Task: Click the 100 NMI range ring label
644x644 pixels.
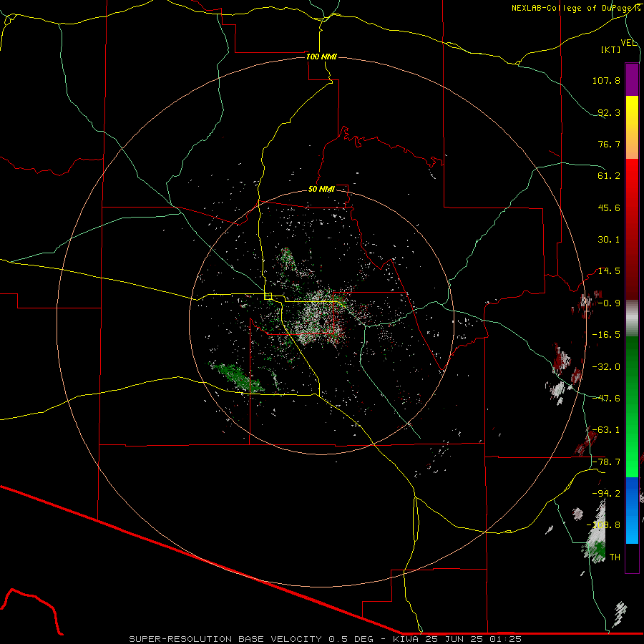Action: [321, 57]
